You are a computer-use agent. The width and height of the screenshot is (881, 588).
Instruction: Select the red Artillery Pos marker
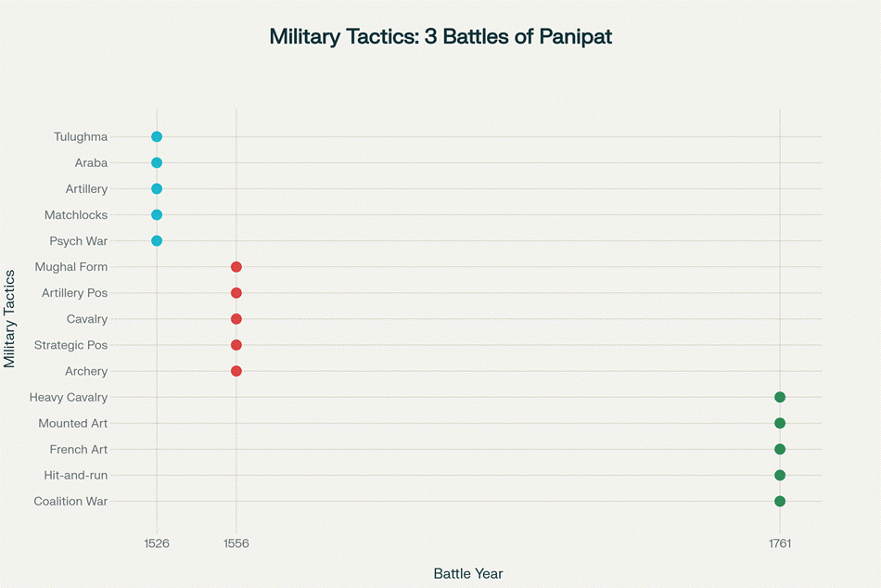236,293
